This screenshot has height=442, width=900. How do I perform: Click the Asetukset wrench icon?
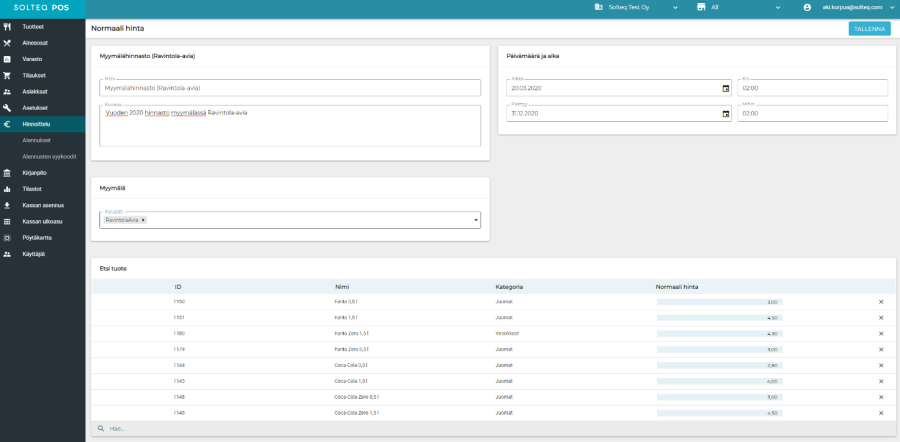(7, 108)
